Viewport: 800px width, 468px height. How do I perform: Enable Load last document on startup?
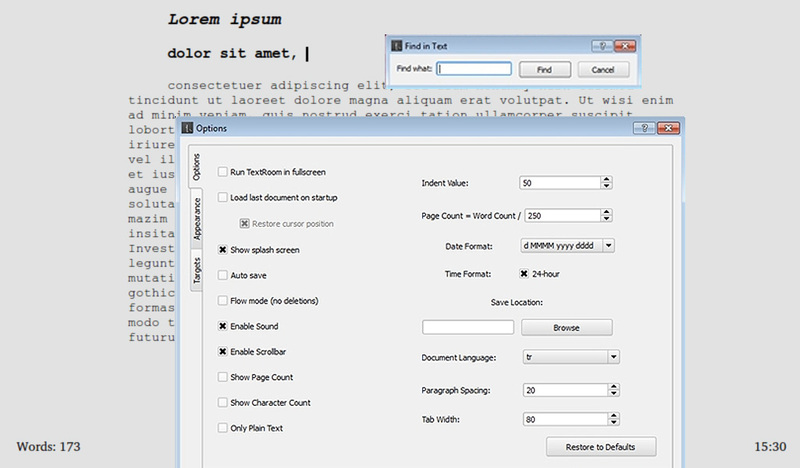(x=222, y=198)
